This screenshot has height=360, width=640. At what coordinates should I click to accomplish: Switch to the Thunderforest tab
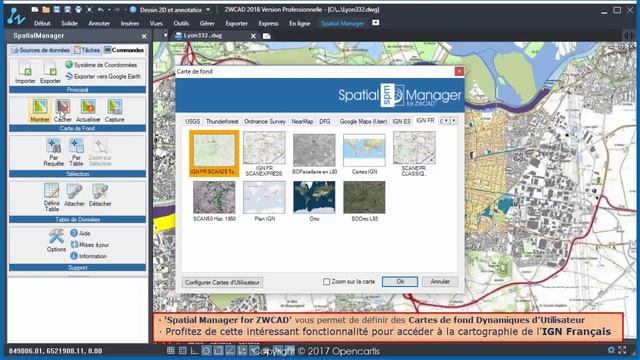click(222, 121)
